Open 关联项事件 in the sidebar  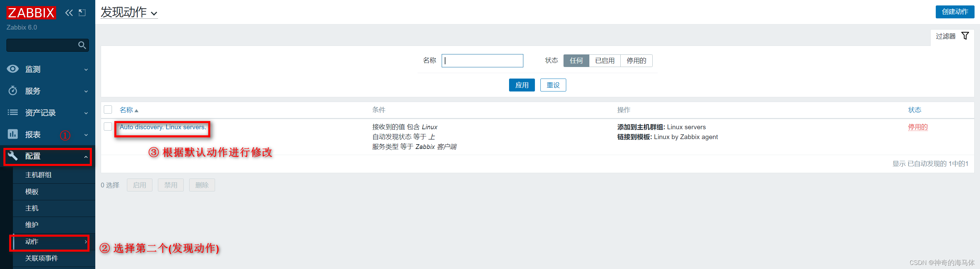click(42, 258)
